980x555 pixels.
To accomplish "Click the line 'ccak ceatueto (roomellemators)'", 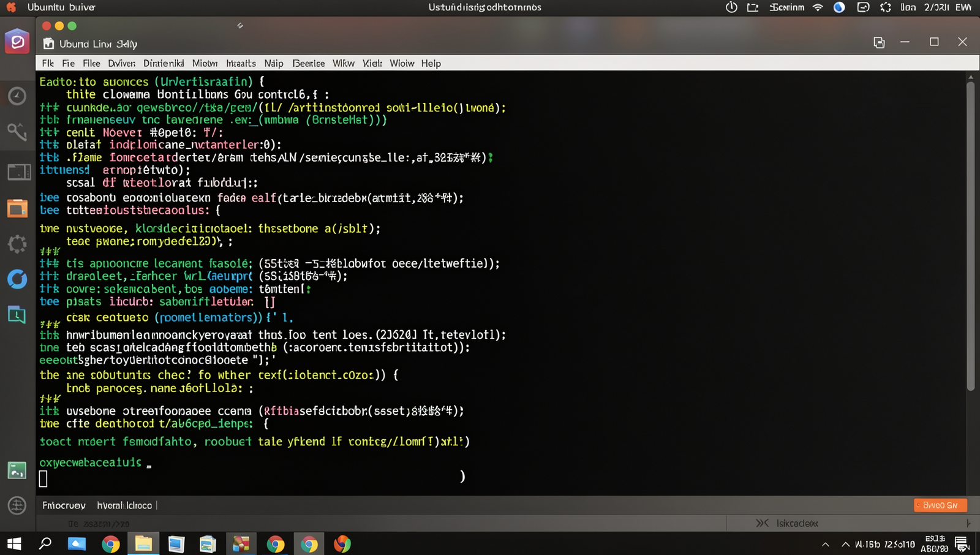I will click(x=179, y=317).
